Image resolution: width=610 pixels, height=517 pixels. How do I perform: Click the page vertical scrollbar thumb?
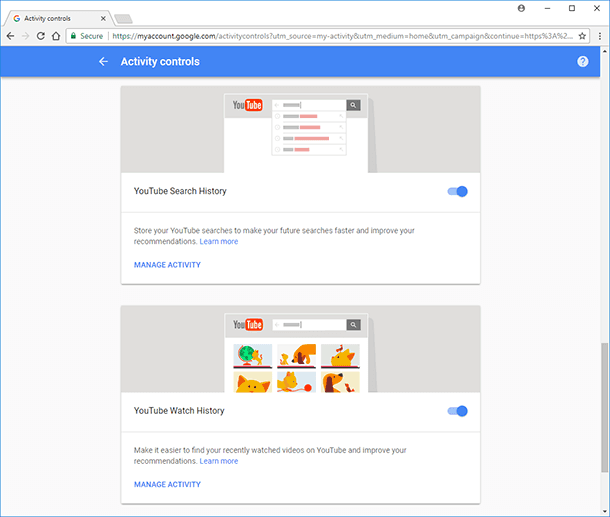point(605,408)
